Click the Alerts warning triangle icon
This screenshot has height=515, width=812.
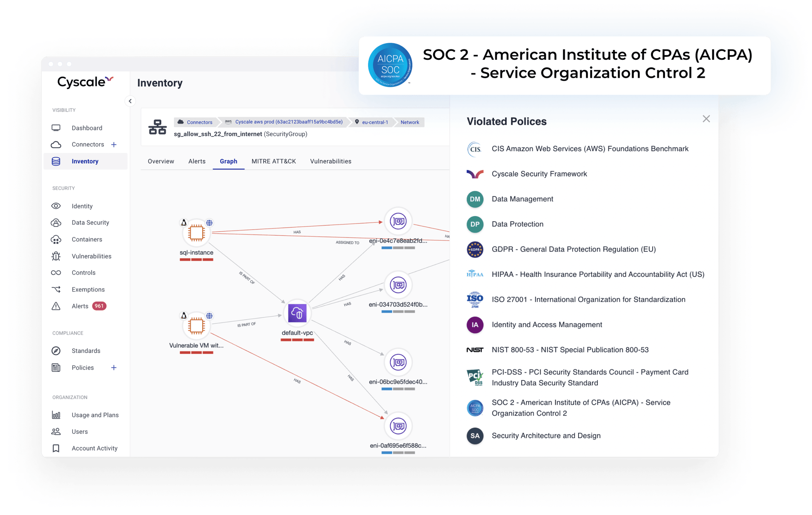coord(56,306)
